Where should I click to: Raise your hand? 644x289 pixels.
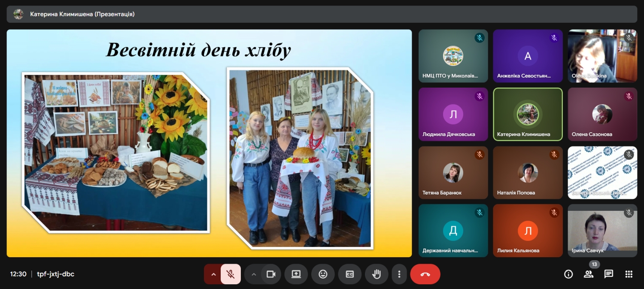[x=377, y=274]
